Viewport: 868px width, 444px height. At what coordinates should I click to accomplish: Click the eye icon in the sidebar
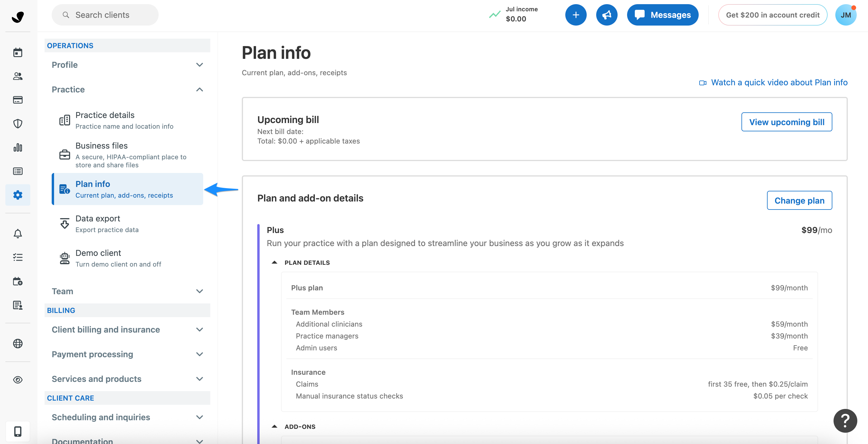tap(18, 380)
